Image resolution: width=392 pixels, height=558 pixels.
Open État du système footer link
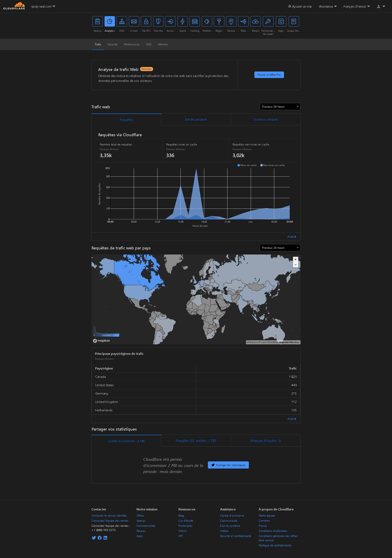[x=230, y=526]
